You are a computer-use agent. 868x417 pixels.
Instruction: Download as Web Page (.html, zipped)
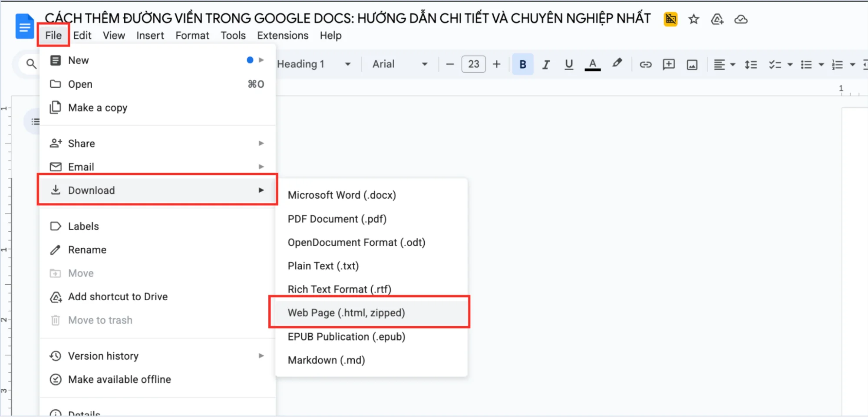pyautogui.click(x=371, y=312)
